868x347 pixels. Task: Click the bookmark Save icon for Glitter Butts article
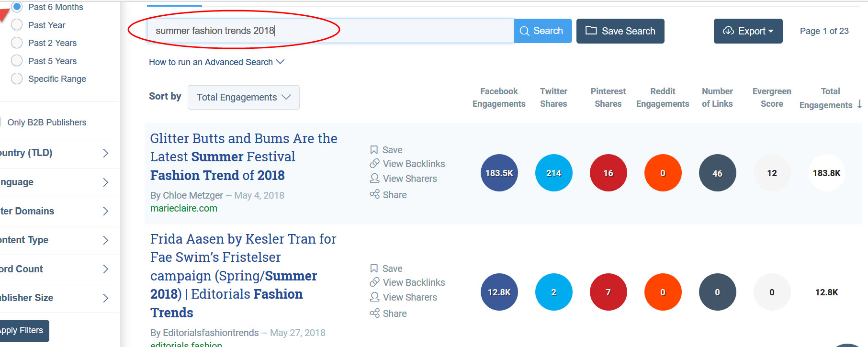click(x=374, y=150)
